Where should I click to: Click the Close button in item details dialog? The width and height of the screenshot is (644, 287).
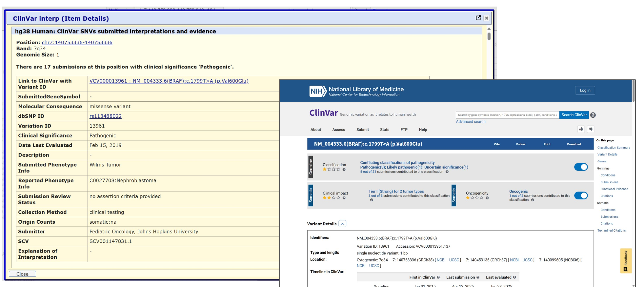click(22, 274)
